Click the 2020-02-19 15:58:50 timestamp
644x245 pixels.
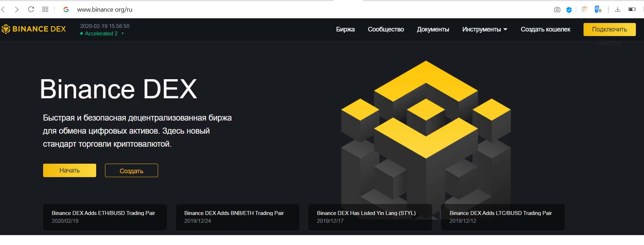click(105, 26)
